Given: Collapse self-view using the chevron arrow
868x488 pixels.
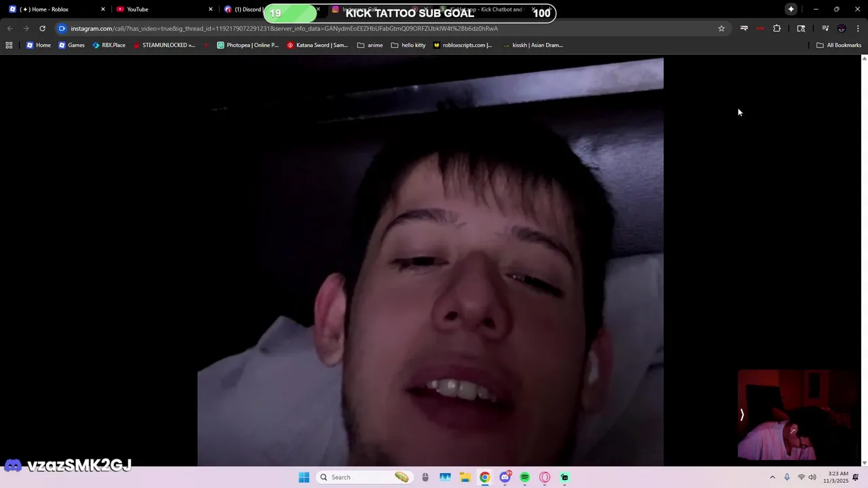Looking at the screenshot, I should pos(742,415).
